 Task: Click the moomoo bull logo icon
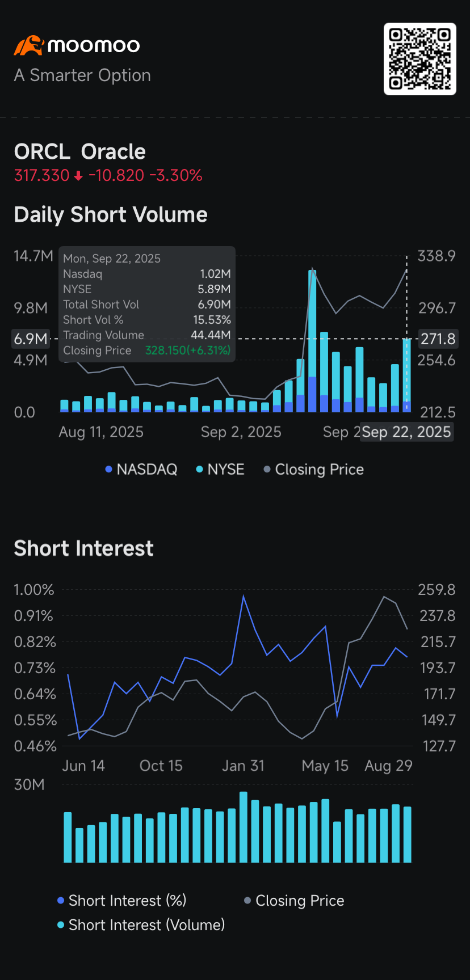coord(28,45)
